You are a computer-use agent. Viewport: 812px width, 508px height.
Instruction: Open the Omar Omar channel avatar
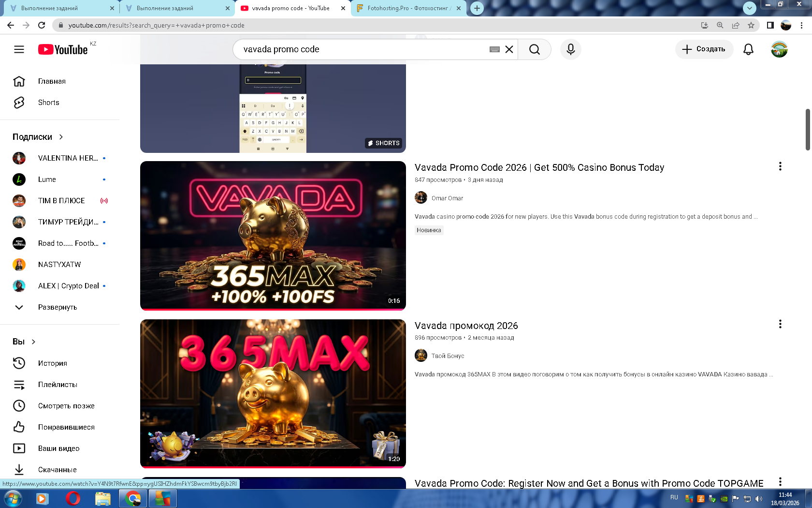[421, 198]
